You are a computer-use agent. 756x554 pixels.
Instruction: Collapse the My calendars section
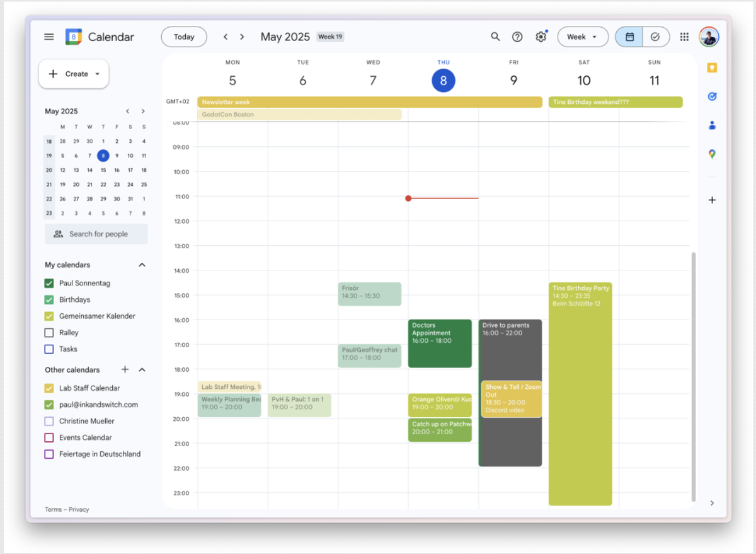142,265
